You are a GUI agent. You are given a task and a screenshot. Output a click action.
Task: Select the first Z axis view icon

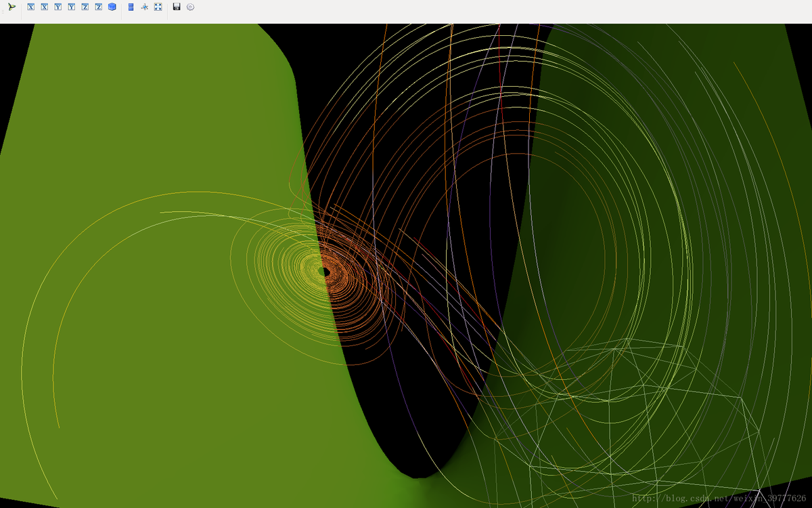pos(85,7)
